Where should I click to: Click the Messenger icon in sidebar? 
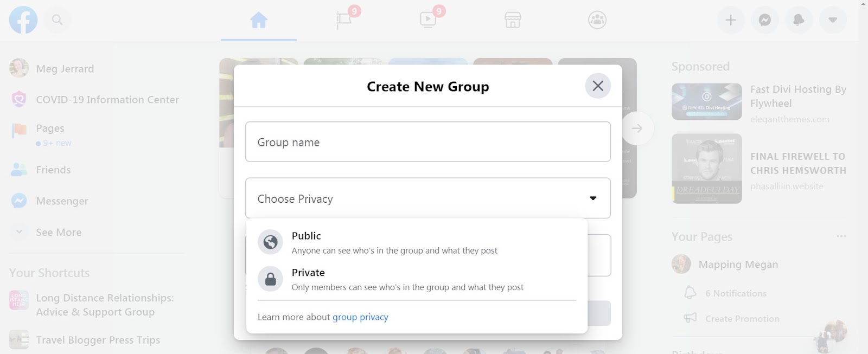[19, 201]
